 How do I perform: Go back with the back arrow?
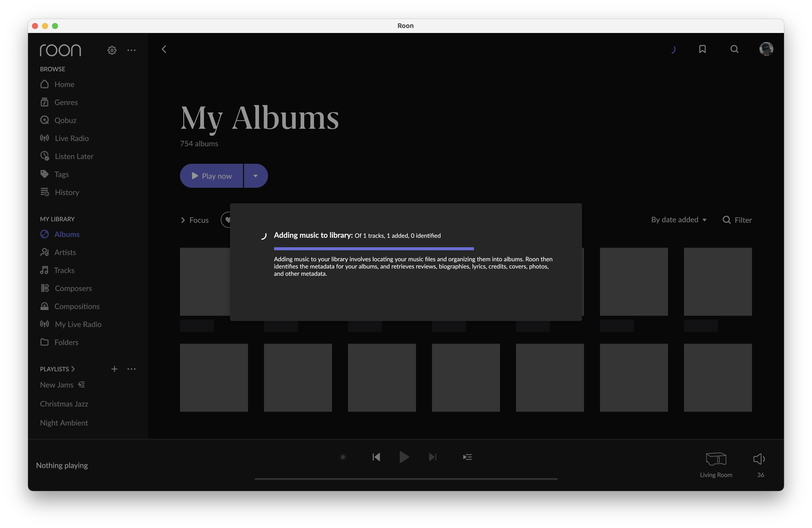click(x=164, y=49)
